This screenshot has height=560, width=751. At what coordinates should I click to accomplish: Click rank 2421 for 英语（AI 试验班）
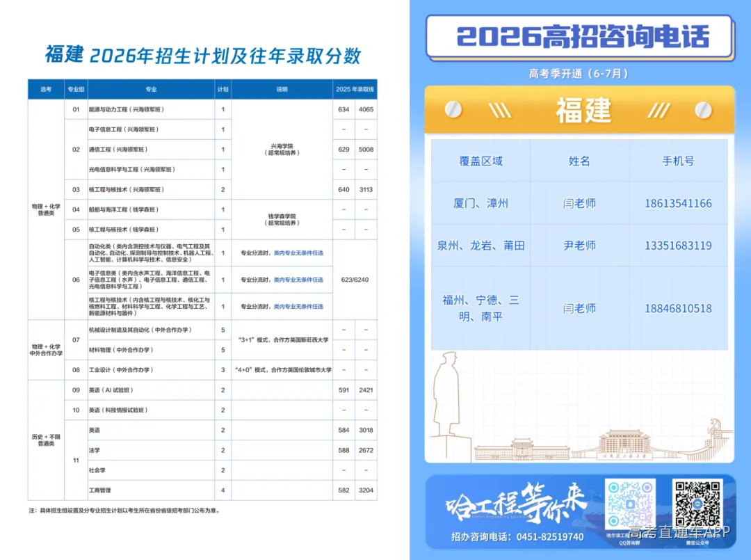point(366,390)
